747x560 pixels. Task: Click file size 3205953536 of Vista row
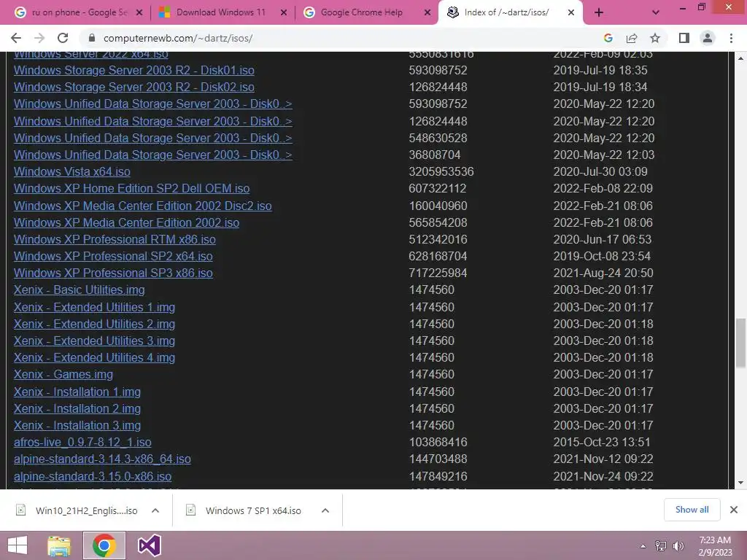[x=441, y=171]
